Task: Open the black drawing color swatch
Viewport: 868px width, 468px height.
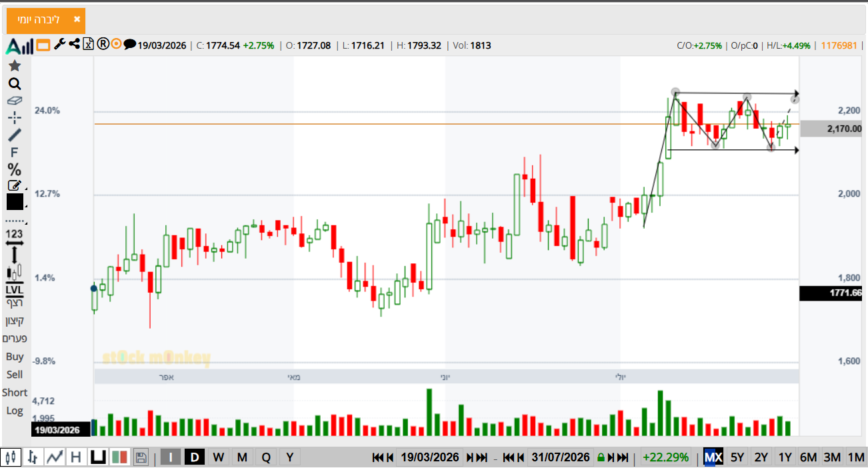Action: click(15, 202)
